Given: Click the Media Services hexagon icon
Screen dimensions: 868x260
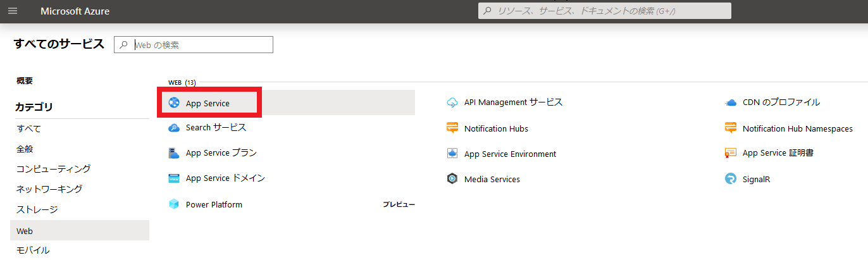Looking at the screenshot, I should tap(452, 179).
